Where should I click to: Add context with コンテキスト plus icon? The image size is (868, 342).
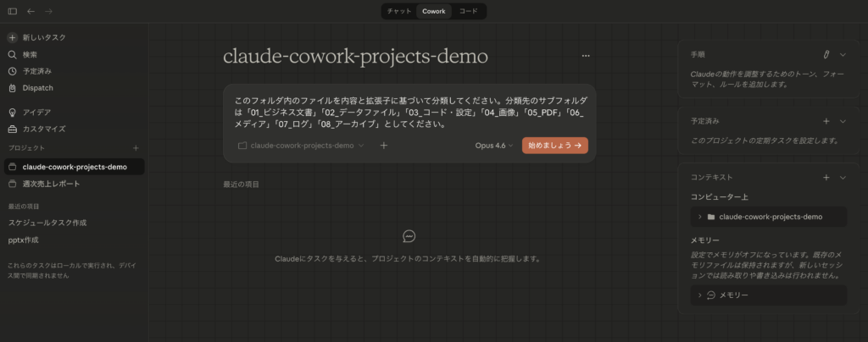tap(826, 178)
